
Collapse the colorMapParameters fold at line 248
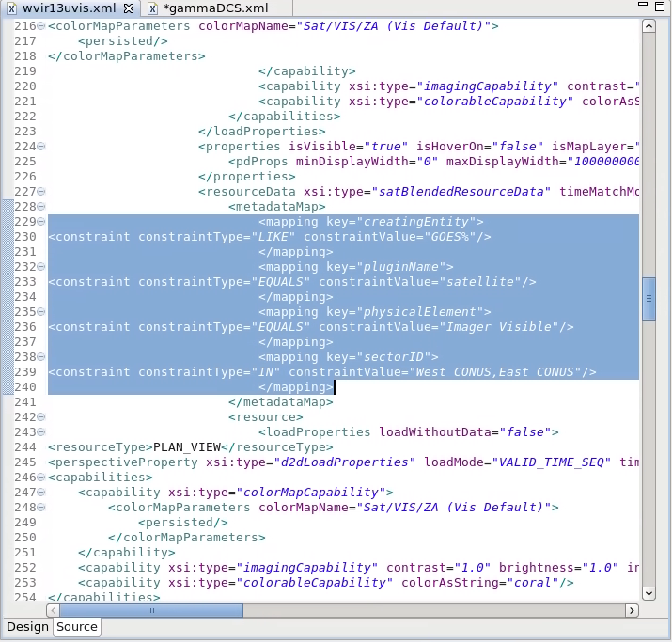pos(40,507)
